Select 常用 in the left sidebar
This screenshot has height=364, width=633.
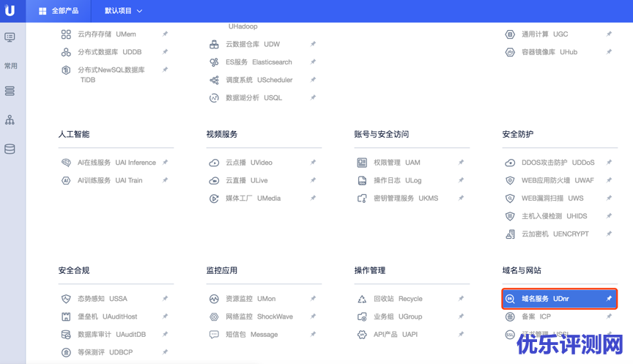[10, 66]
